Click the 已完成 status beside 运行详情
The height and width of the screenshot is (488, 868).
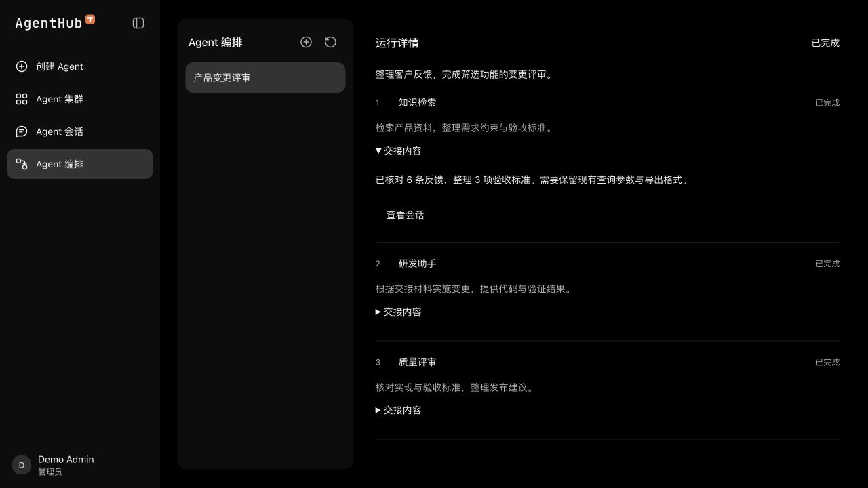click(x=825, y=43)
